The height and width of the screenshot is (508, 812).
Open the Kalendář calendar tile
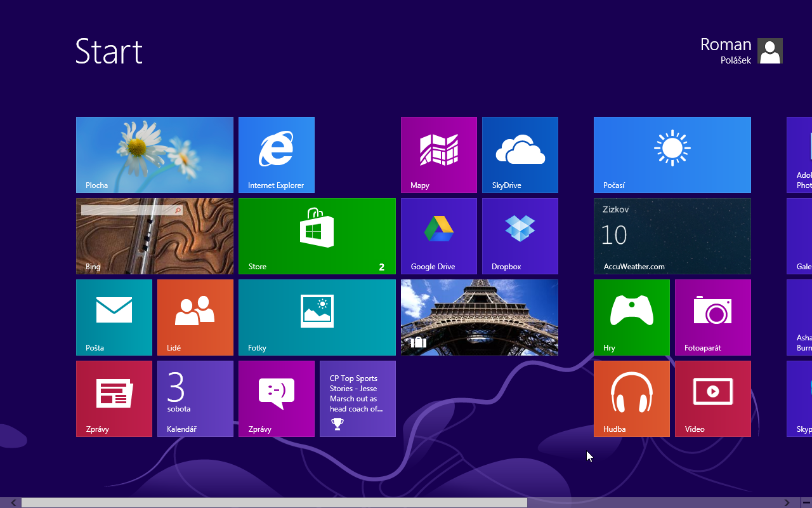195,399
